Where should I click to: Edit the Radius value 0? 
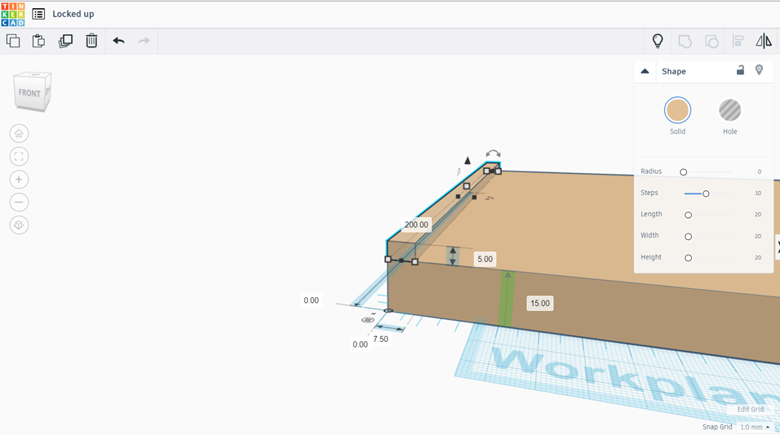759,172
